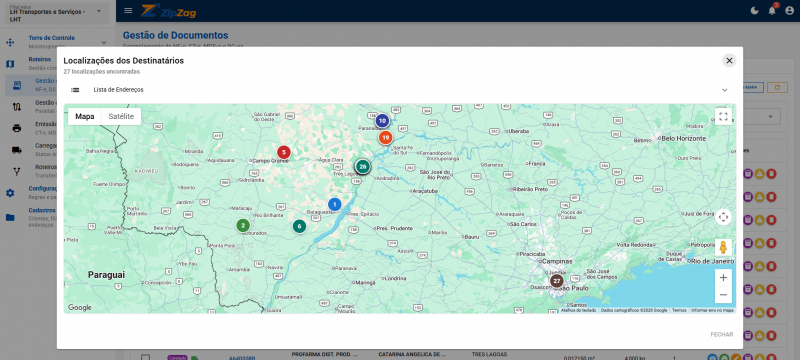The width and height of the screenshot is (800, 360).
Task: Click the Torre de Controle sidebar icon
Action: (10, 42)
